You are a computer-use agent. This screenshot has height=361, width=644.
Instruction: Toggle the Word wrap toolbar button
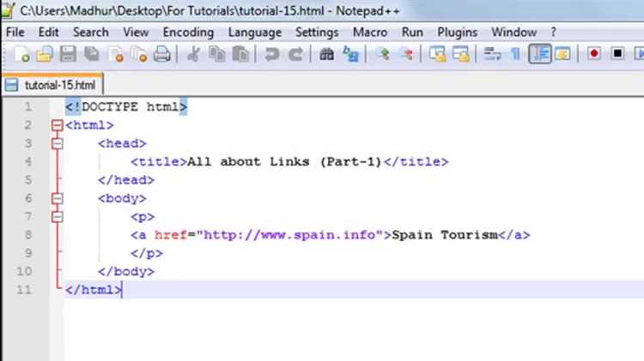(x=493, y=54)
